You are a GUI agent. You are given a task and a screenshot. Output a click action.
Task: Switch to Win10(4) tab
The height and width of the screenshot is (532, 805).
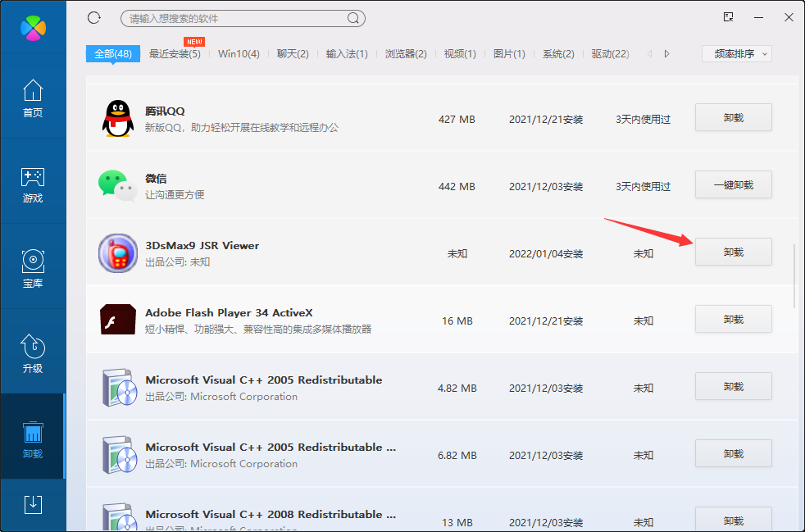pyautogui.click(x=239, y=53)
